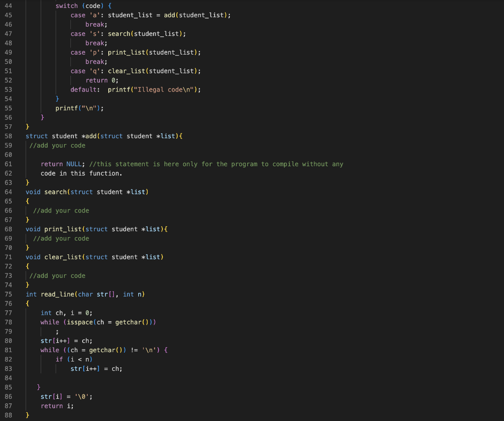Click the blue closing brace on line 54

click(x=57, y=99)
